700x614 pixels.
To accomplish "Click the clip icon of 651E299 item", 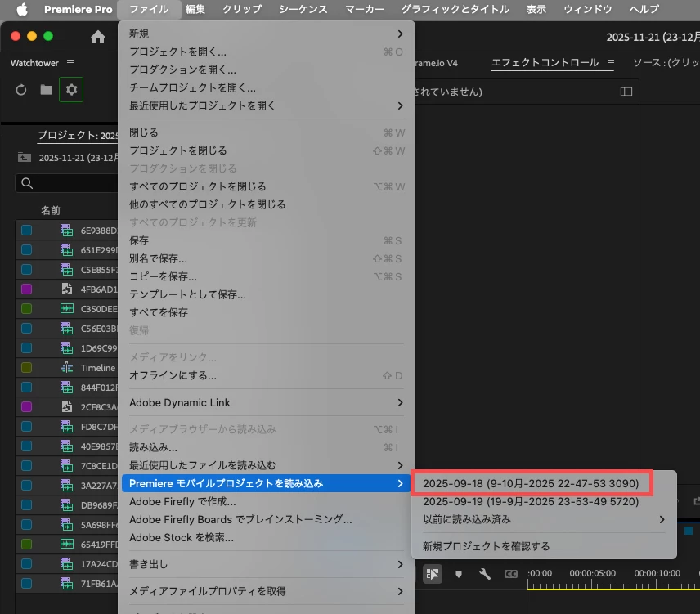I will point(67,250).
